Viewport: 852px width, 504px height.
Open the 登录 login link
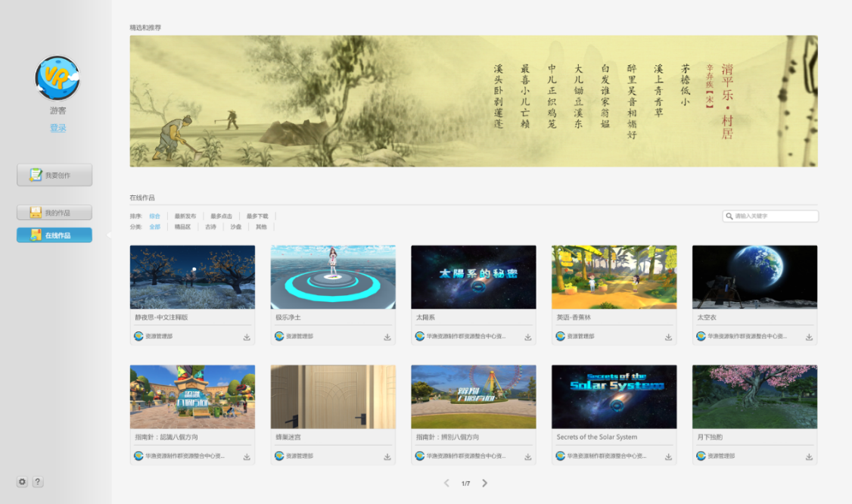(x=58, y=128)
